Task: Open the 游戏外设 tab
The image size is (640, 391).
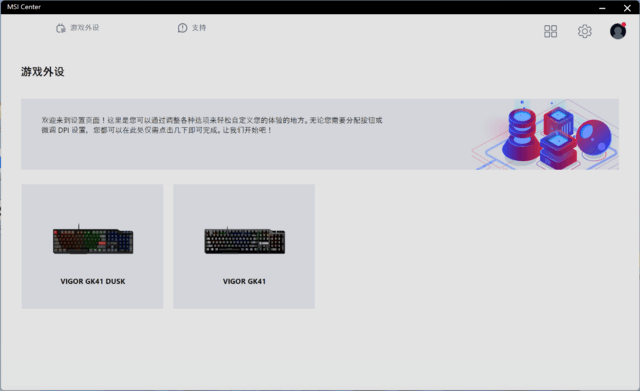Action: click(78, 28)
